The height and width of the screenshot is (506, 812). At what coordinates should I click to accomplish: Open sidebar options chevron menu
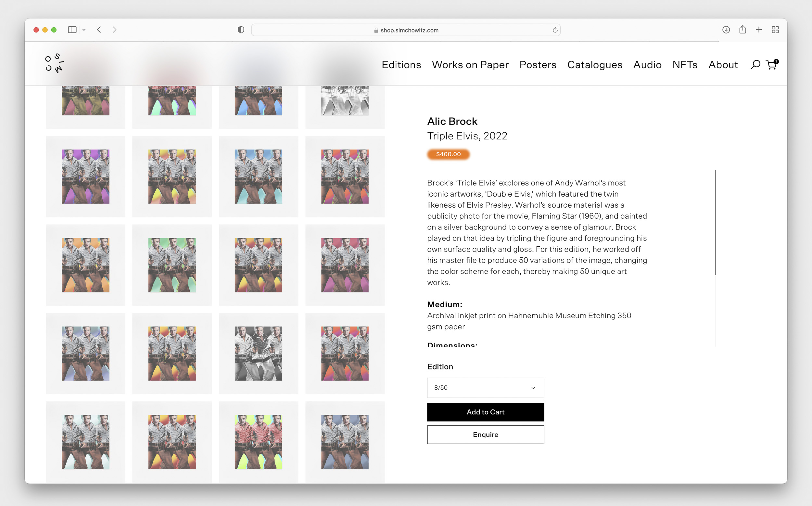pyautogui.click(x=84, y=30)
